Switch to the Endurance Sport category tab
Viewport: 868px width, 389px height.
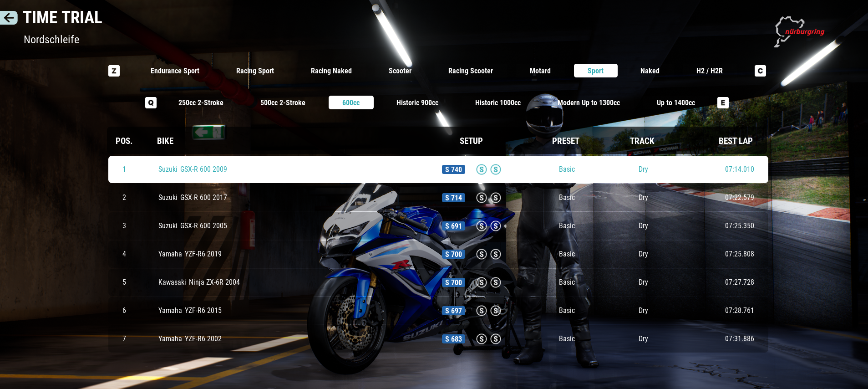tap(175, 71)
